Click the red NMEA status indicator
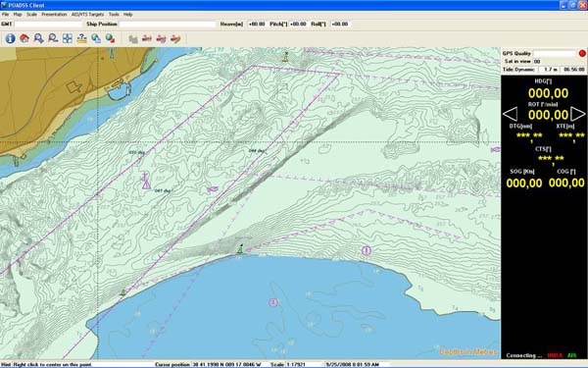The image size is (588, 368). tap(555, 355)
